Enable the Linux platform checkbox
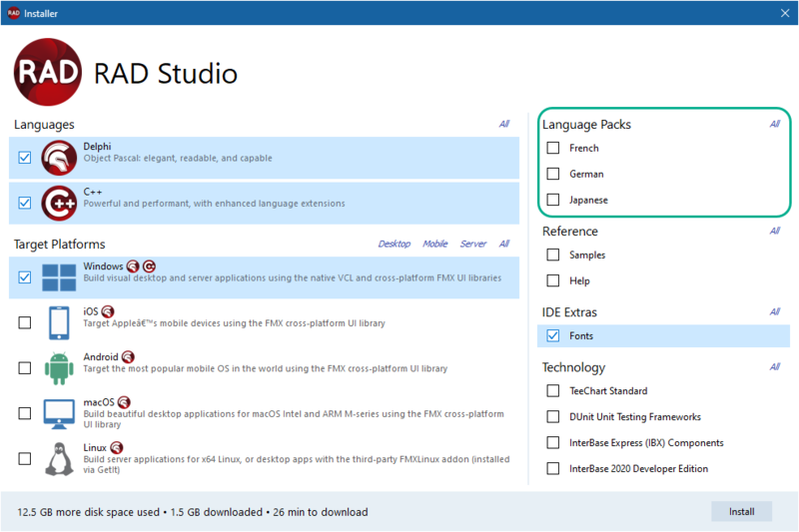799x532 pixels. (x=24, y=459)
